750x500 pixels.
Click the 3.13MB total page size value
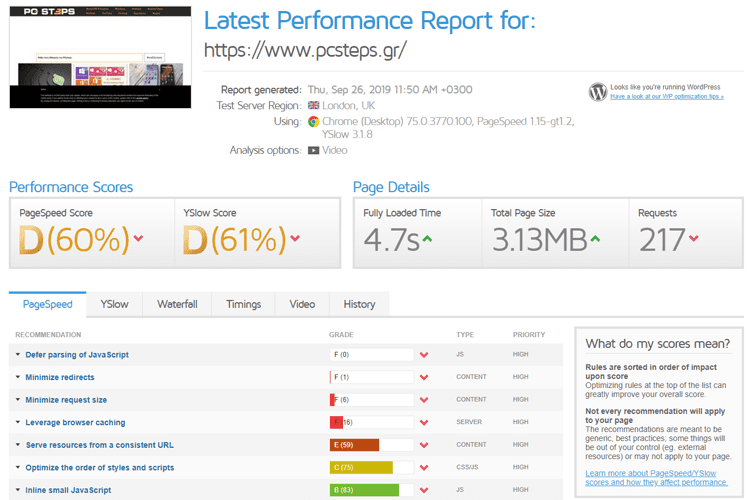(x=540, y=239)
